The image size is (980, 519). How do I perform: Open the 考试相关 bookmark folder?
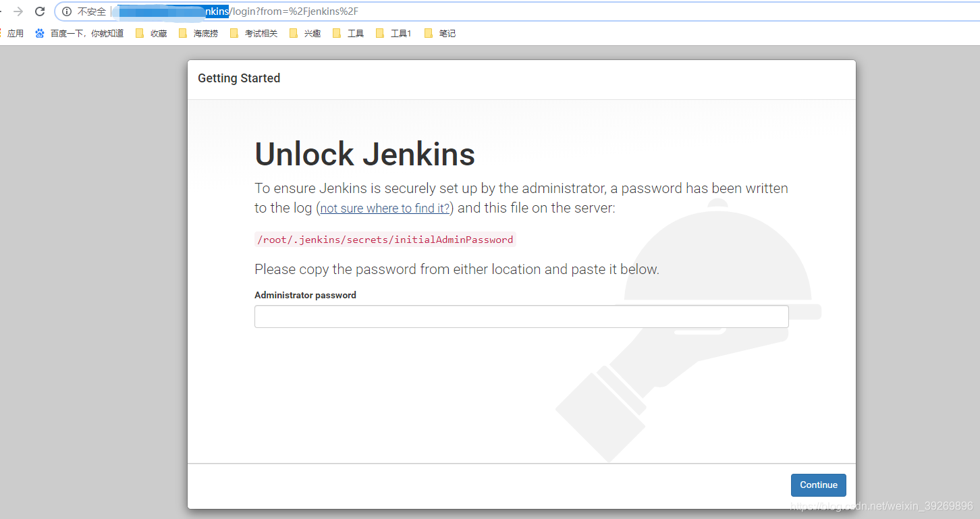pyautogui.click(x=254, y=33)
